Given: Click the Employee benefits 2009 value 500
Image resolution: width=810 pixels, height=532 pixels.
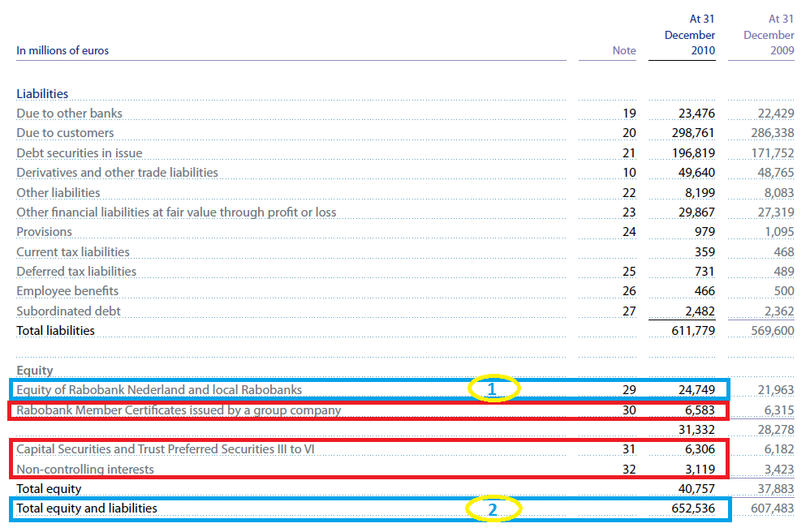Looking at the screenshot, I should pyautogui.click(x=784, y=291).
